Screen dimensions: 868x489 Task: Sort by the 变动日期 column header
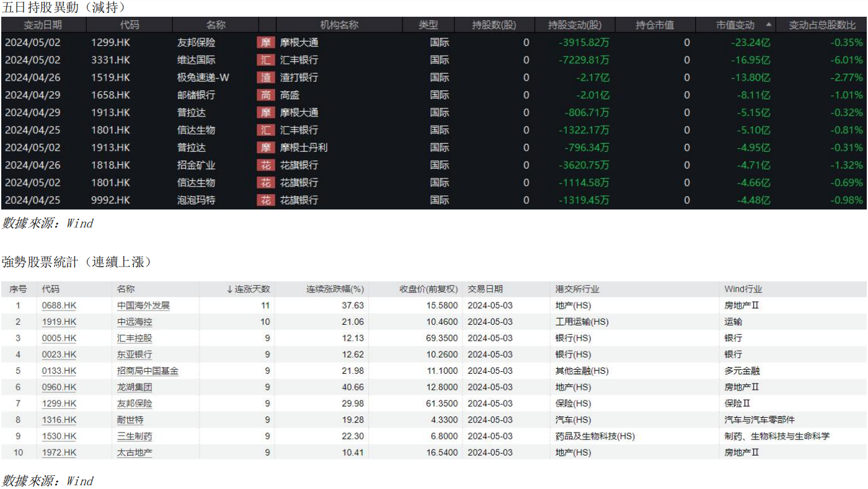click(x=43, y=25)
